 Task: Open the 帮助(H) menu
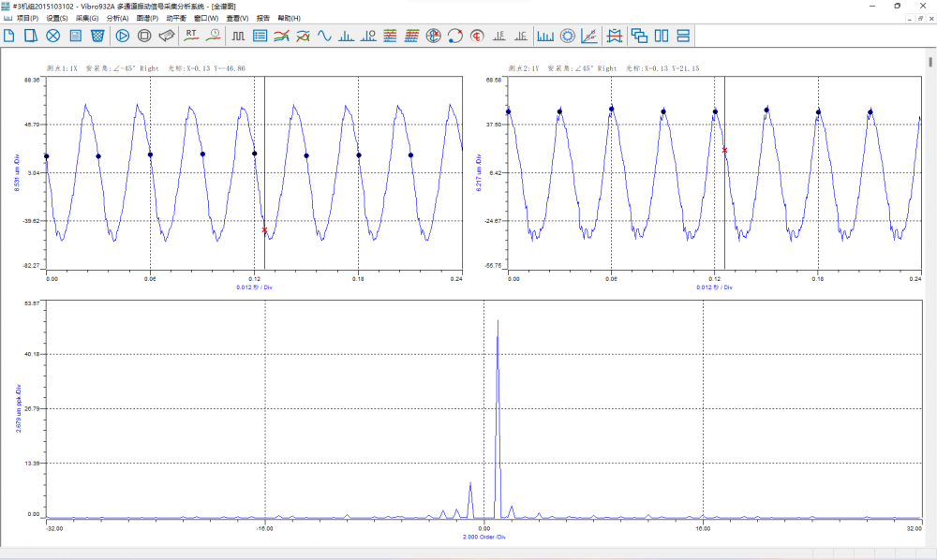290,19
